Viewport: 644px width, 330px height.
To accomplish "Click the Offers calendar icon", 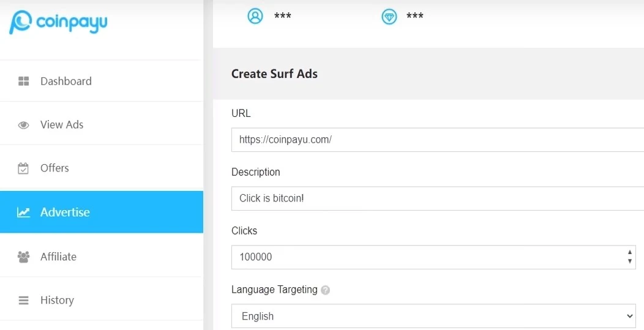I will [23, 168].
